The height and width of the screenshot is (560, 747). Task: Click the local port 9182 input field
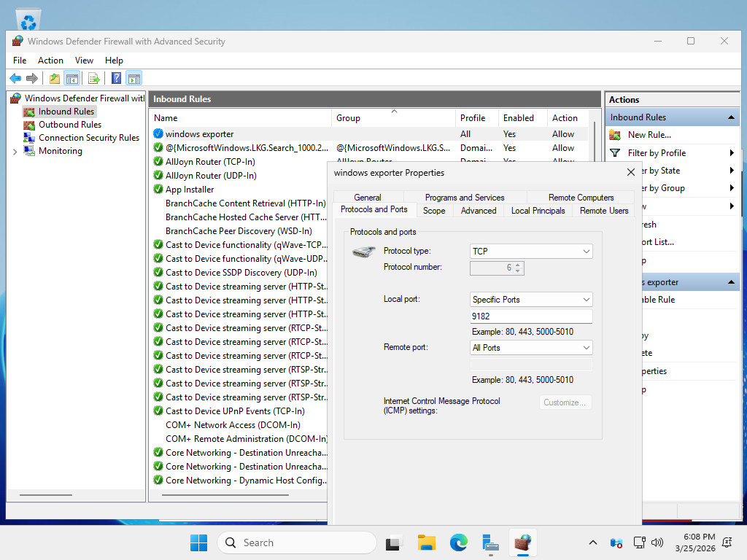pyautogui.click(x=531, y=316)
